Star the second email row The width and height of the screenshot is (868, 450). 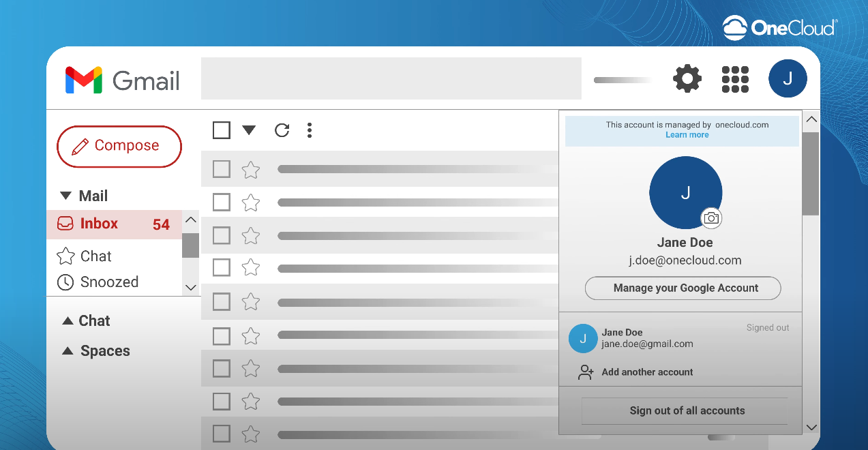pyautogui.click(x=251, y=202)
